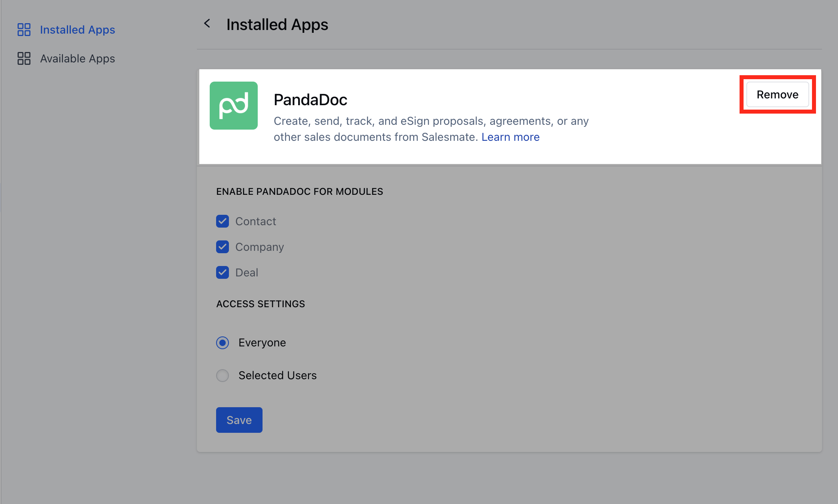838x504 pixels.
Task: Click the Selected Users label text
Action: click(278, 376)
